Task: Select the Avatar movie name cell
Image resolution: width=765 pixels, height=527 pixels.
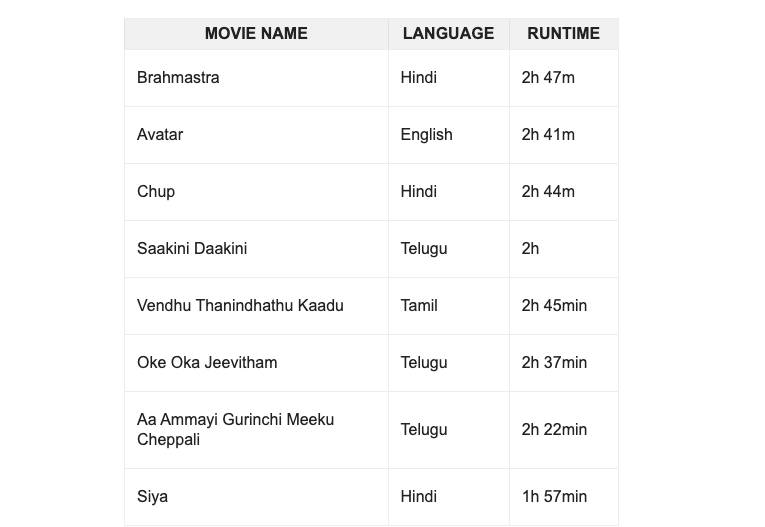Action: tap(160, 134)
